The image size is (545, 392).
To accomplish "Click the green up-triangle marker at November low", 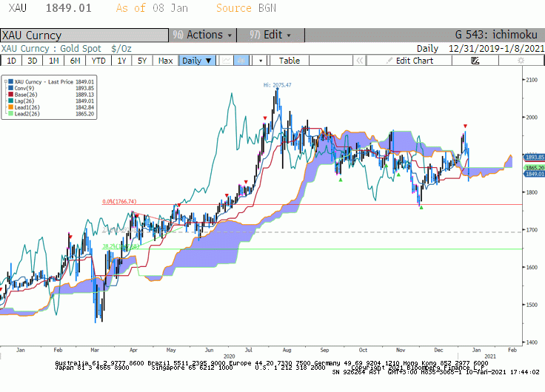I will coord(421,208).
